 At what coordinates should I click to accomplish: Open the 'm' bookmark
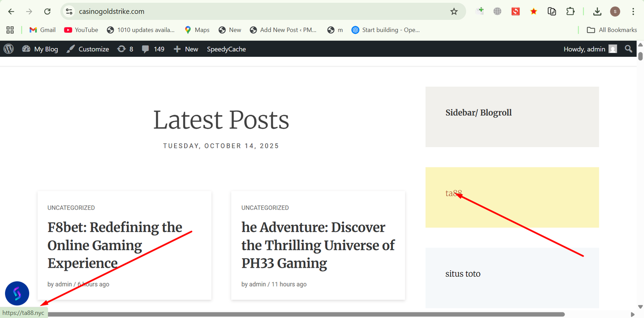(x=335, y=30)
